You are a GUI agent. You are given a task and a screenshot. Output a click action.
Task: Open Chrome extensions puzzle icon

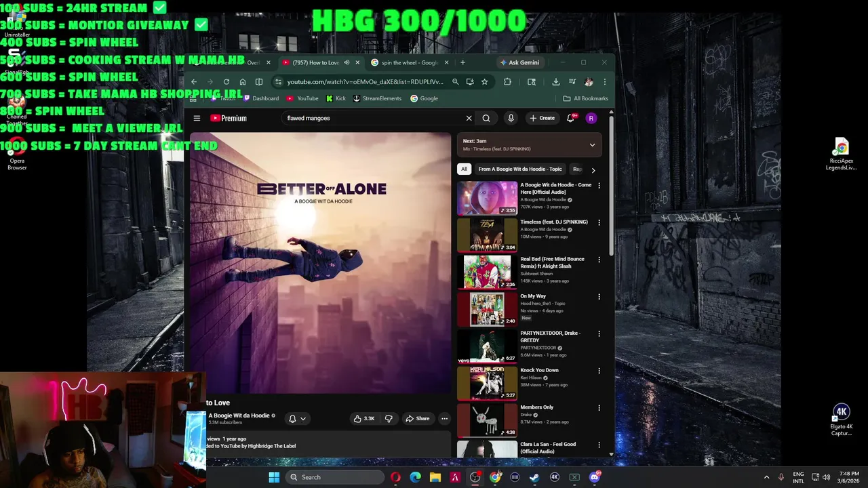point(507,81)
